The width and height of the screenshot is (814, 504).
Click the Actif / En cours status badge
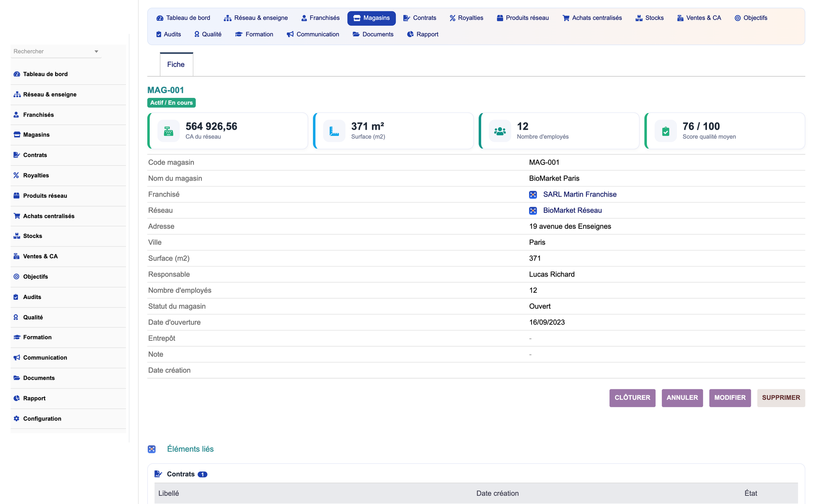172,103
